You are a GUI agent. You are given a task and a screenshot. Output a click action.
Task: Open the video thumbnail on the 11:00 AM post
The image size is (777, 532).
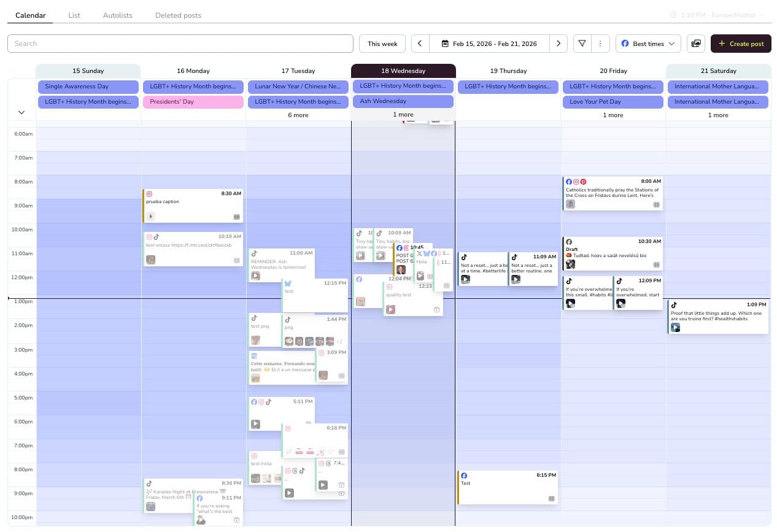[x=255, y=276]
